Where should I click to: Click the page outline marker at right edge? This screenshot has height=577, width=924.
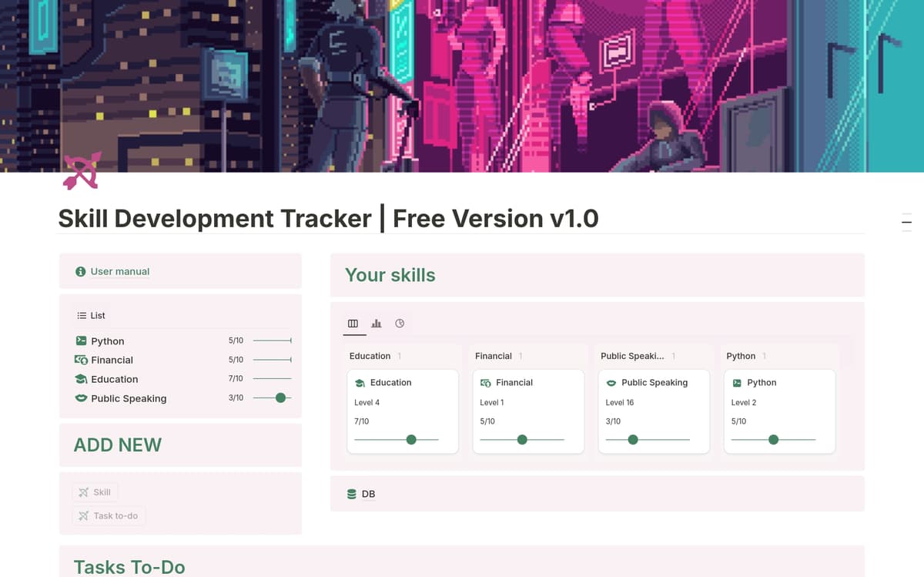pyautogui.click(x=906, y=222)
